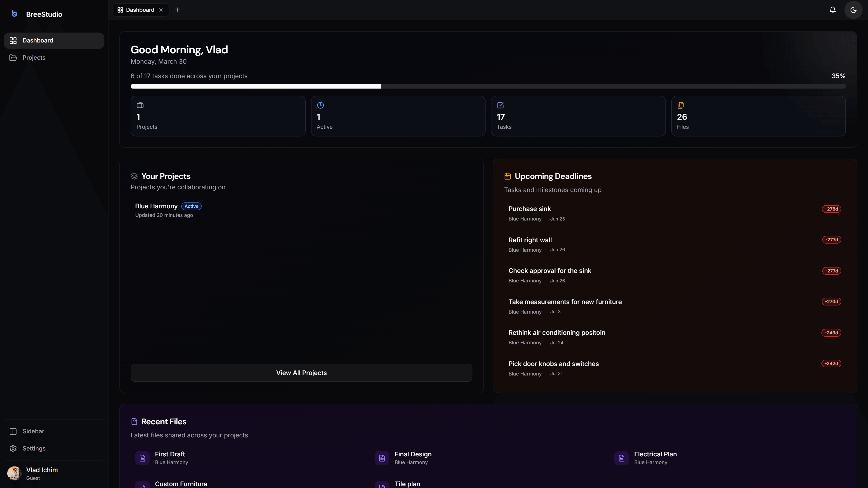Image resolution: width=868 pixels, height=488 pixels.
Task: Click the -277d badge for Refit right wall
Action: click(832, 240)
